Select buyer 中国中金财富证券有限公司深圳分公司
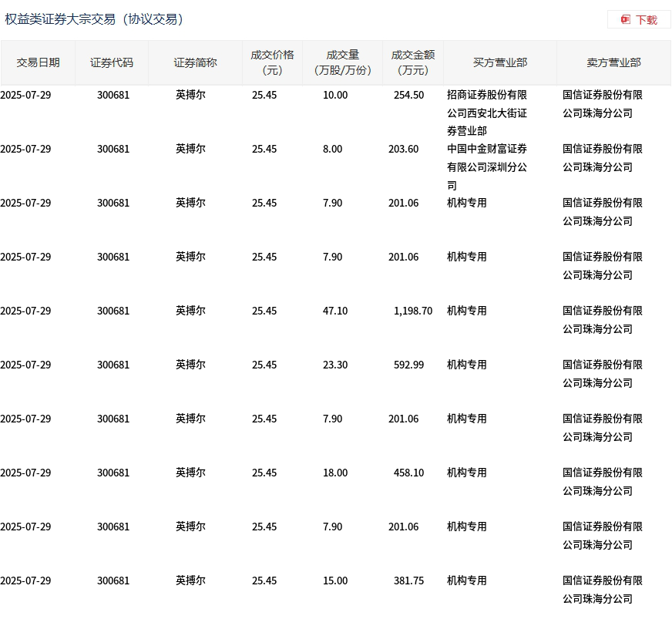Image resolution: width=672 pixels, height=626 pixels. click(x=487, y=167)
